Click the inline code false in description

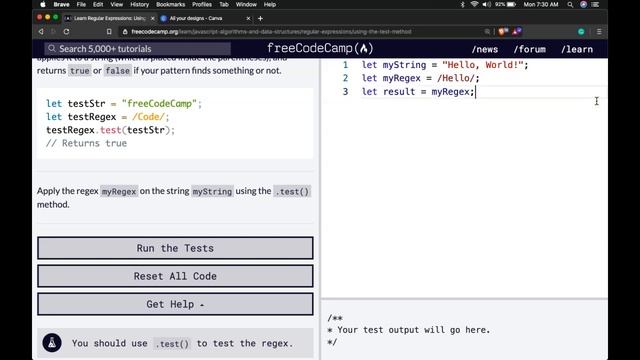[x=118, y=71]
